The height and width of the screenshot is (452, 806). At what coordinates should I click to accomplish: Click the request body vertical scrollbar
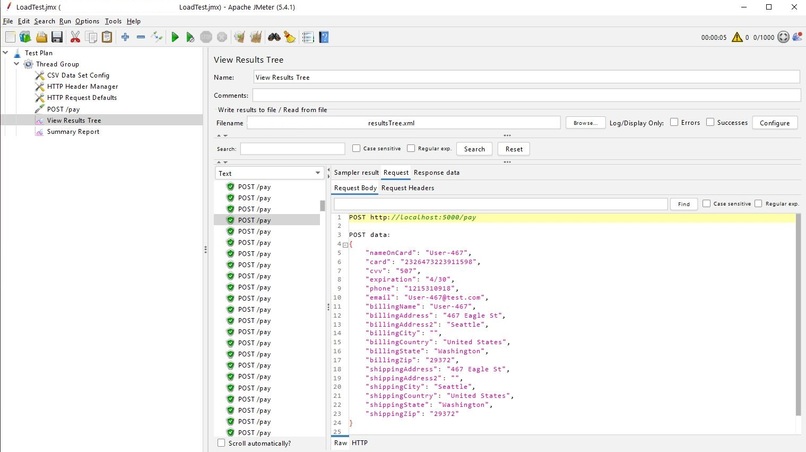[x=798, y=315]
